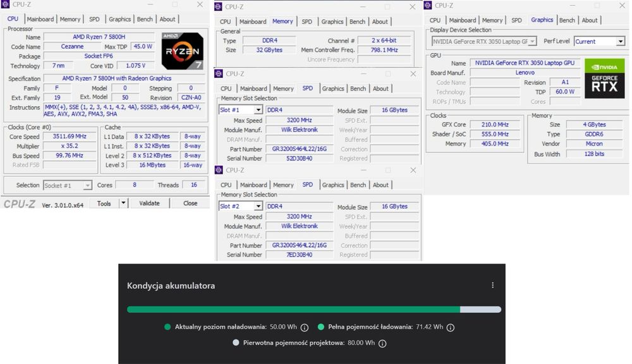Click the Bus Speed value 99.76 MHz
Image resolution: width=632 pixels, height=364 pixels.
(x=70, y=155)
